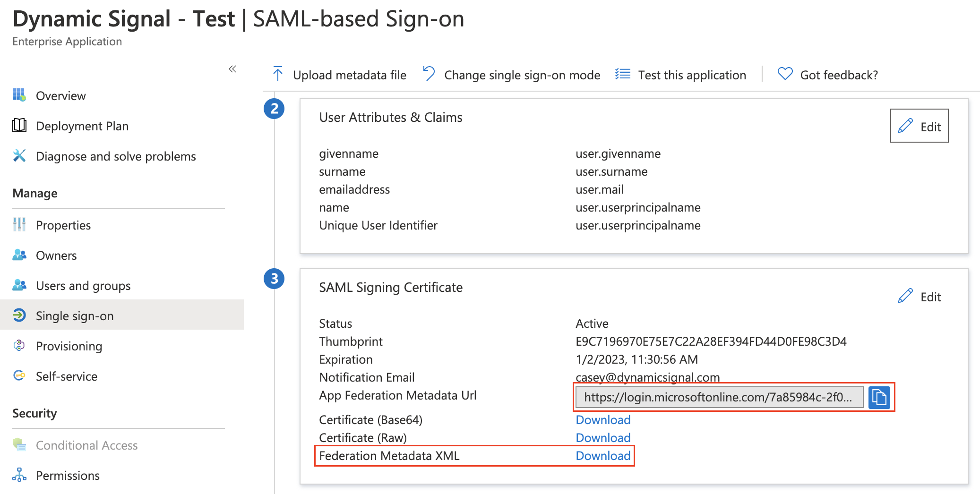Screen dimensions: 980x494
Task: Open Deployment Plan book icon
Action: click(19, 126)
